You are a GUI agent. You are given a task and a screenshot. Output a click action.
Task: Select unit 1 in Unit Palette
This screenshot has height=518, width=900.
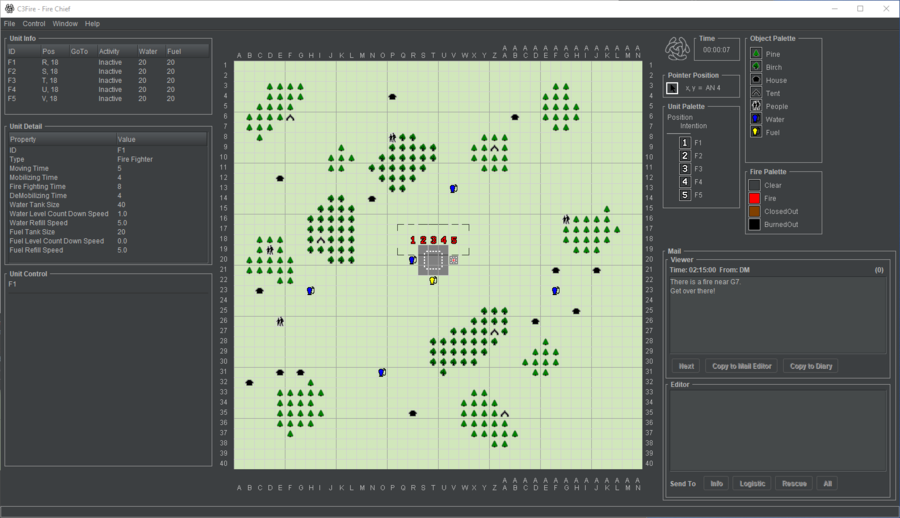(685, 143)
